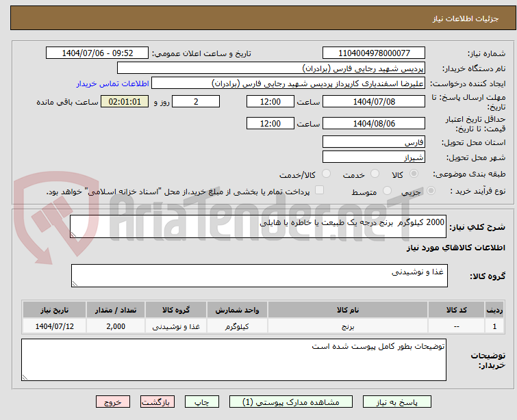517x420 pixels.
Task: Select the کالا radio button
Action: (414, 174)
